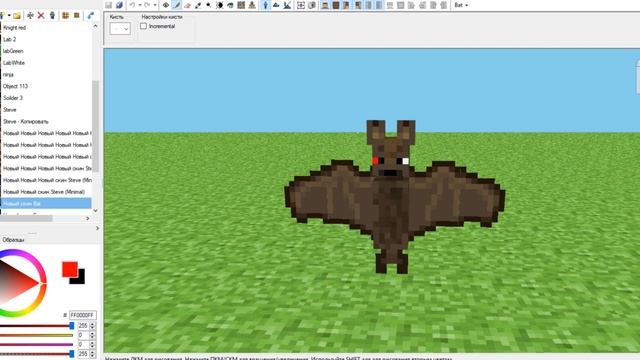Switch to the hybrid split view
The image size is (640, 360).
tap(287, 5)
